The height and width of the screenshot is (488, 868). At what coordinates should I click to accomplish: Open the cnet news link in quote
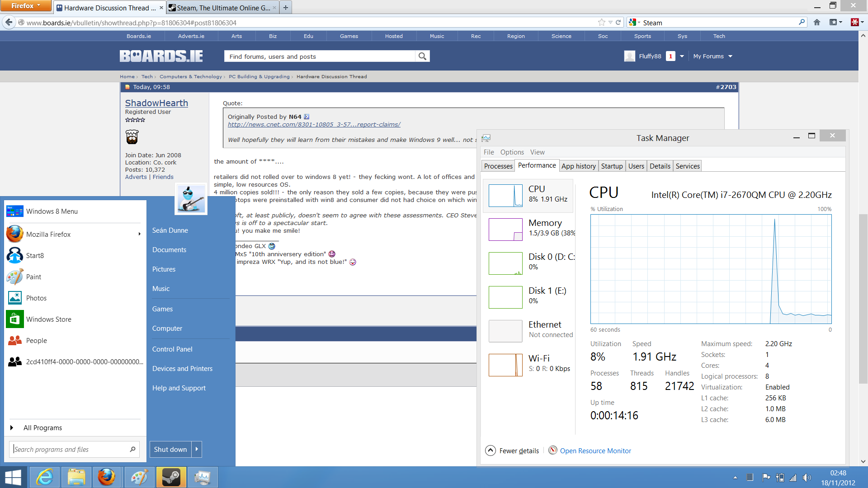(x=314, y=124)
